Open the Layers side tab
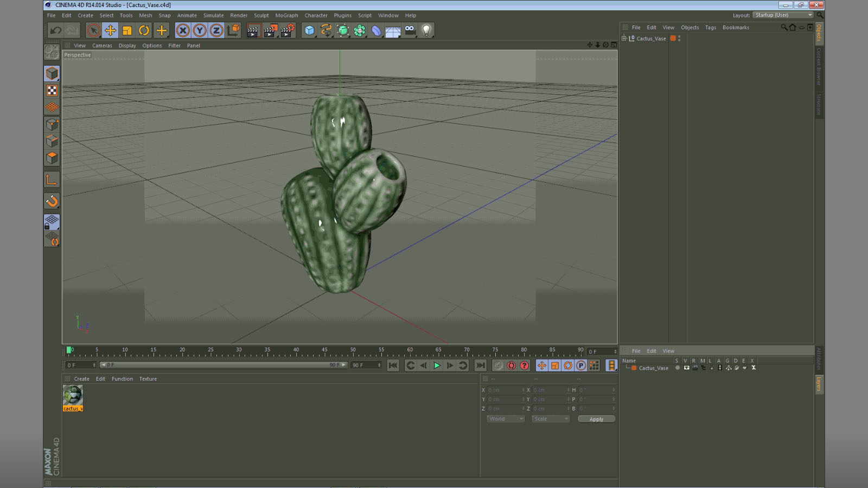This screenshot has height=488, width=868. 819,384
